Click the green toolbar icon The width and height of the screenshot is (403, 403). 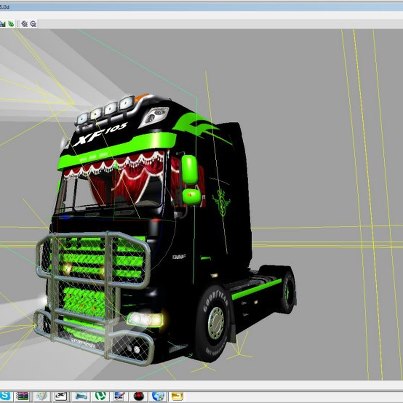[x=11, y=24]
